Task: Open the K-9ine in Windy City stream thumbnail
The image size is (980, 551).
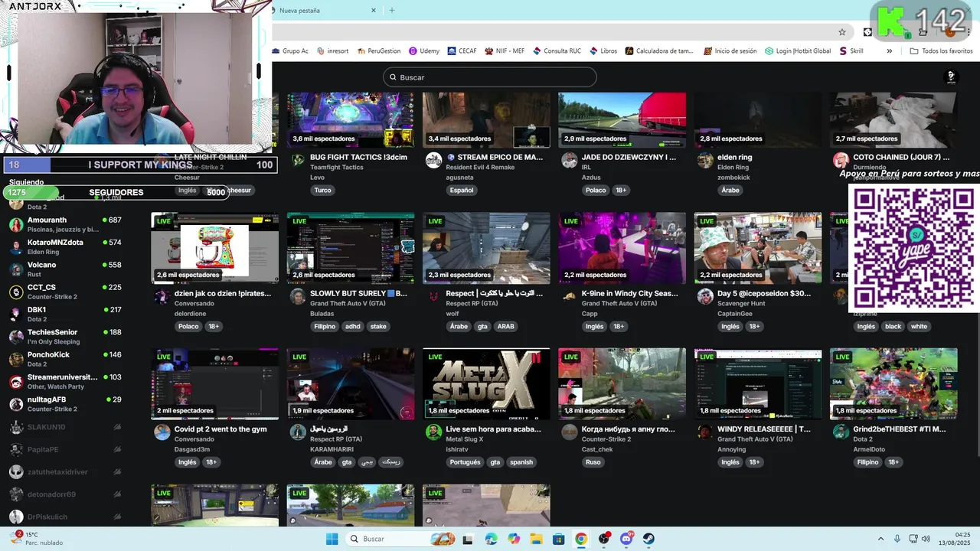Action: pos(622,248)
